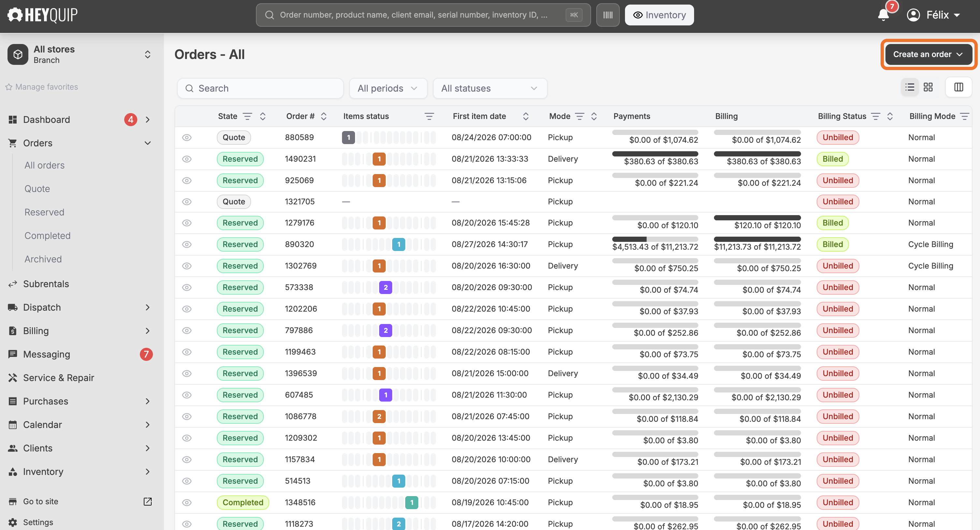The image size is (980, 530).
Task: Sort by Order # column
Action: point(324,116)
